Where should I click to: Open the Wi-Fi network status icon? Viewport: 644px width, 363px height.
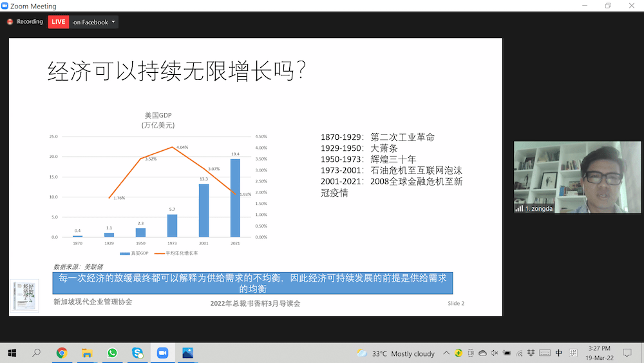519,353
